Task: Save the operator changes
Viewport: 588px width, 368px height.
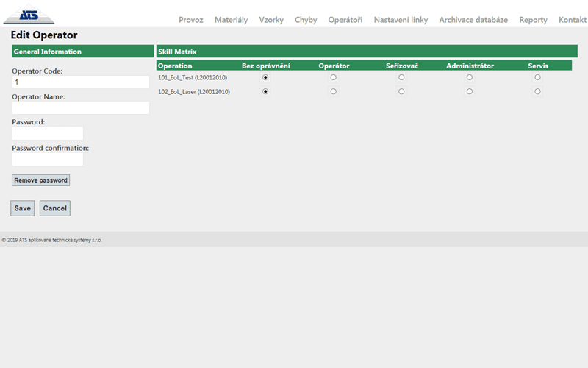Action: point(23,208)
